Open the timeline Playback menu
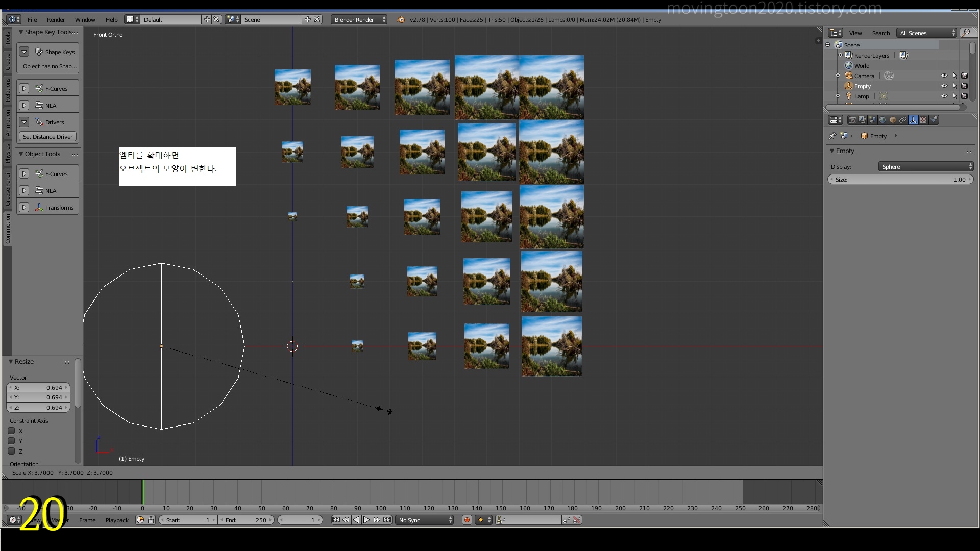Viewport: 980px width, 551px height. click(x=117, y=520)
